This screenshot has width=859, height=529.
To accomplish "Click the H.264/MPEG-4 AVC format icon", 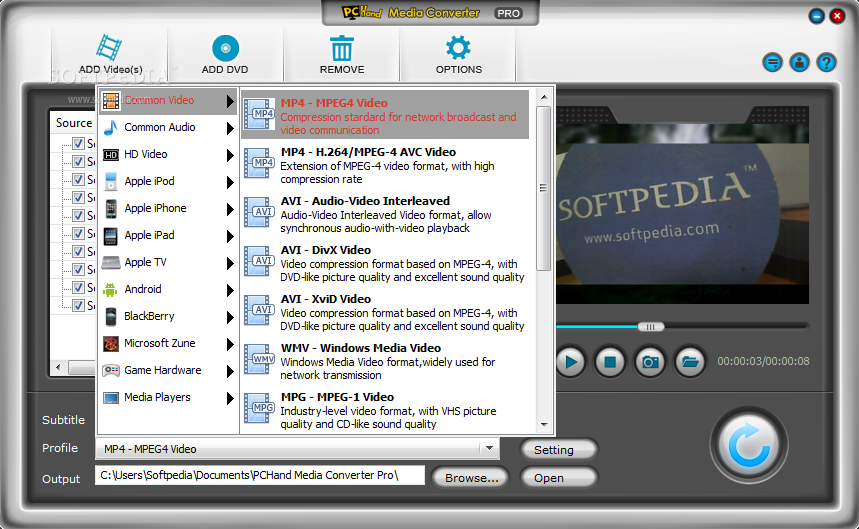I will click(259, 163).
